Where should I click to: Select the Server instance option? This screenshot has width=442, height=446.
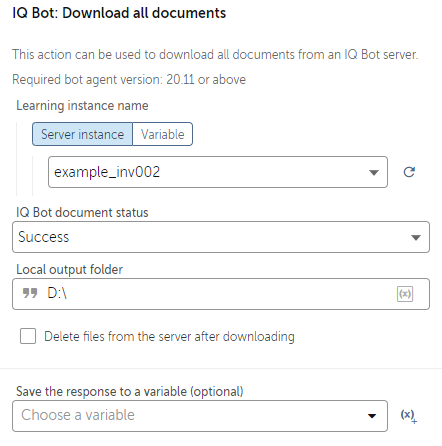pos(82,134)
